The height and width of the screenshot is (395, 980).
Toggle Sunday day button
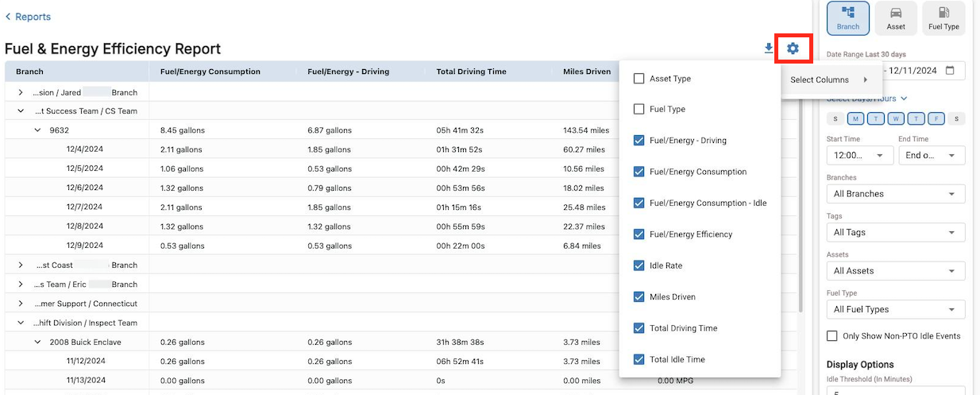pos(835,119)
